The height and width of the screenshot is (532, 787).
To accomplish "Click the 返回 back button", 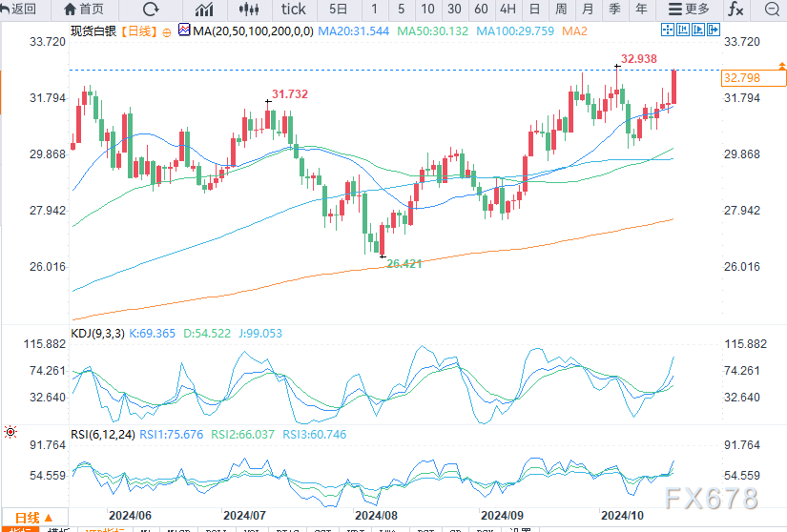I will pos(19,10).
